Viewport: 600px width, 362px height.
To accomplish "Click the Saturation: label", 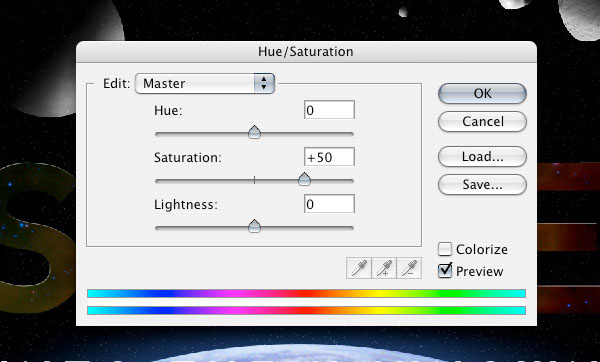I will pos(188,158).
